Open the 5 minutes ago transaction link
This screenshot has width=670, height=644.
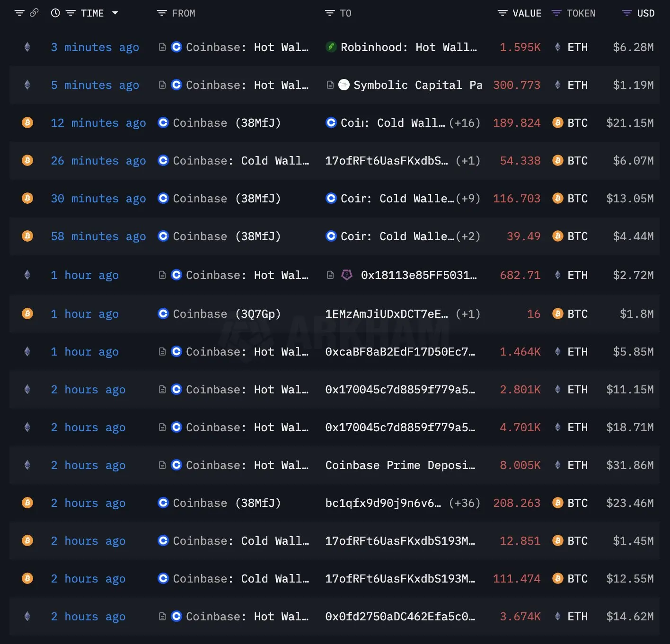pyautogui.click(x=95, y=85)
